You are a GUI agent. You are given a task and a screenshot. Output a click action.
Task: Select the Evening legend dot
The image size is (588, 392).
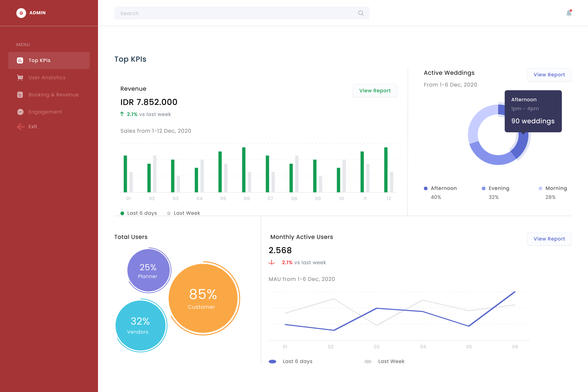point(484,188)
